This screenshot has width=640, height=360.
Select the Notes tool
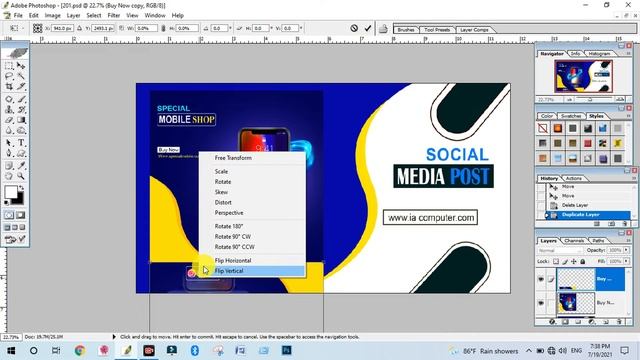tap(9, 166)
